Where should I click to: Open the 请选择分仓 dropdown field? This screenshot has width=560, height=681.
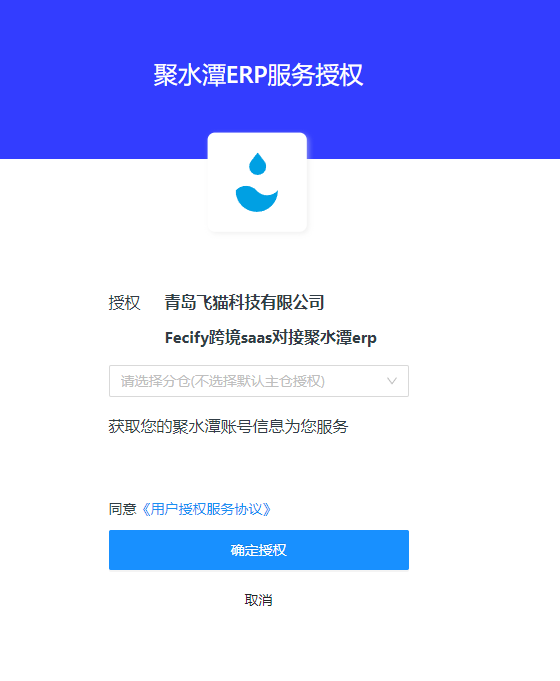pyautogui.click(x=258, y=381)
